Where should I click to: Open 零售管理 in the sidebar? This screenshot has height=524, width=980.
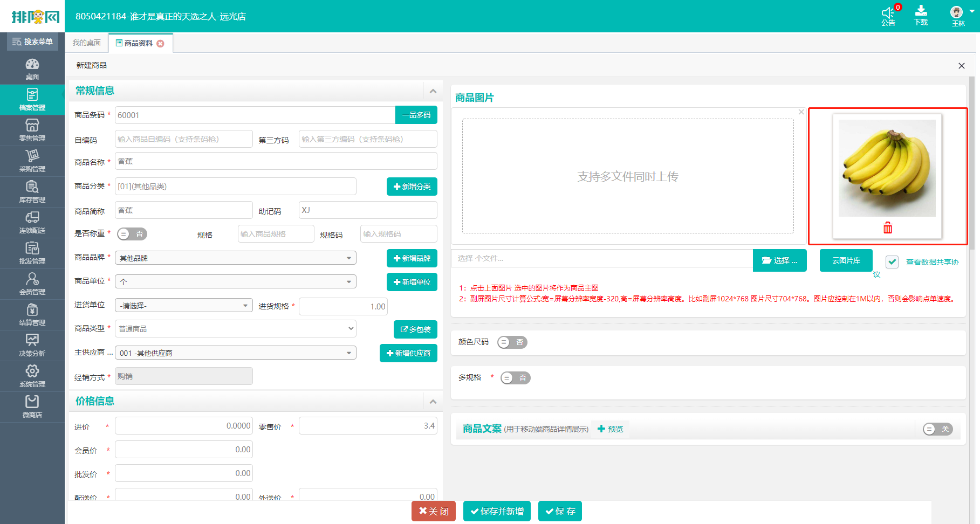[32, 130]
